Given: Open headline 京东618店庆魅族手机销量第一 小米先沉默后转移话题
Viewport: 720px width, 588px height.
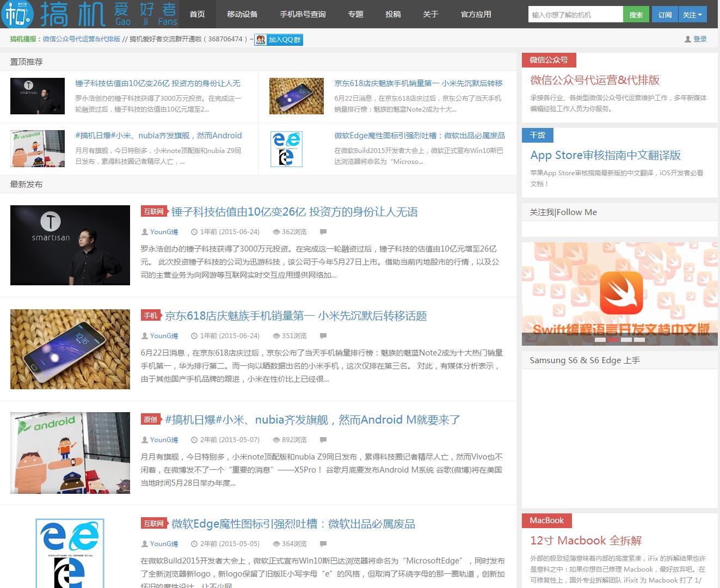Looking at the screenshot, I should pyautogui.click(x=296, y=316).
